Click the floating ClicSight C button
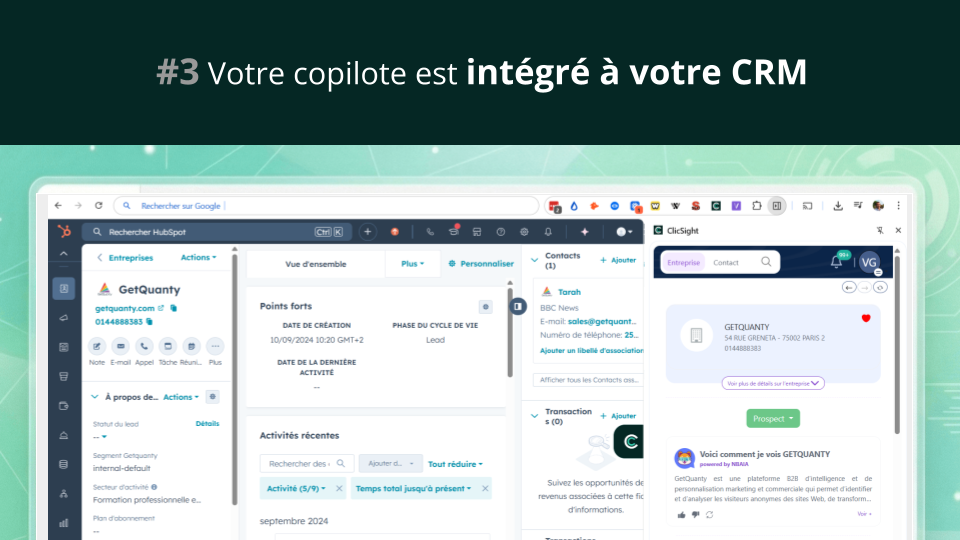The height and width of the screenshot is (540, 960). (629, 441)
